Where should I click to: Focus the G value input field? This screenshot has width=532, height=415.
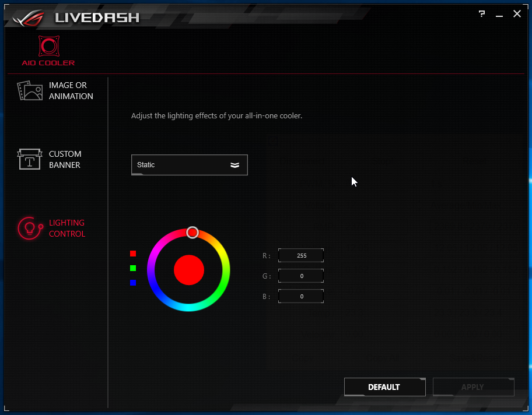301,276
